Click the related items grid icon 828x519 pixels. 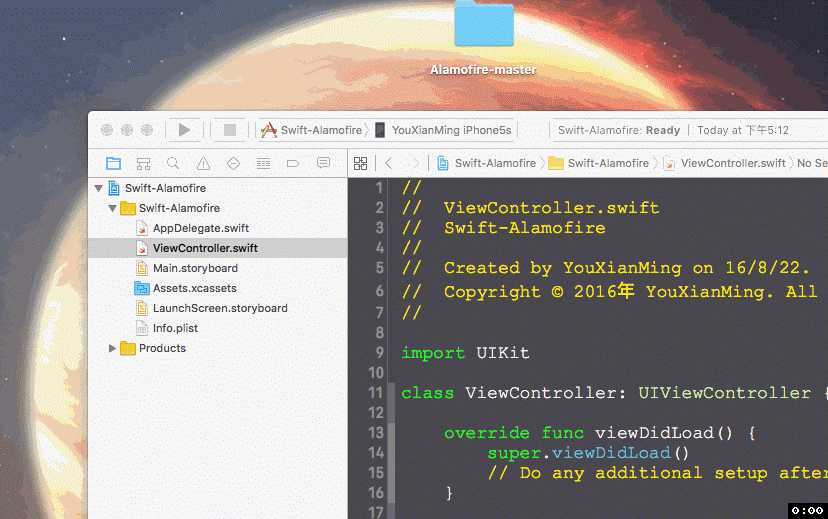point(360,163)
